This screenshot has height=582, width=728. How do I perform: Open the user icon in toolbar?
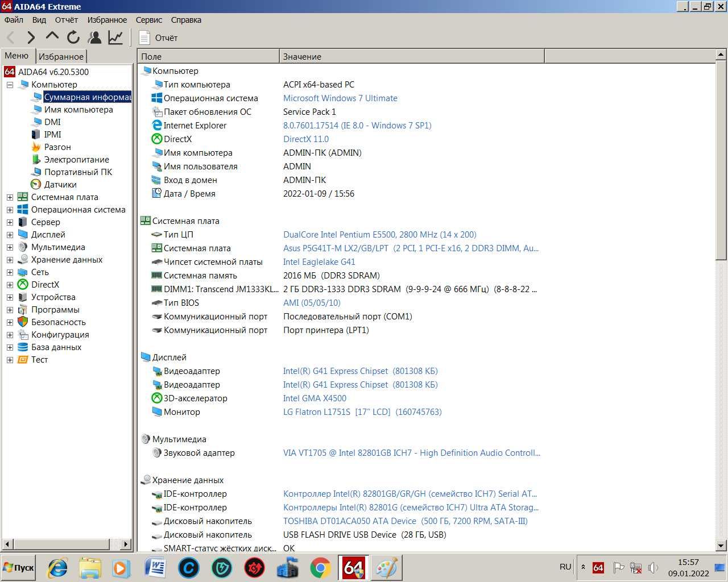[95, 38]
